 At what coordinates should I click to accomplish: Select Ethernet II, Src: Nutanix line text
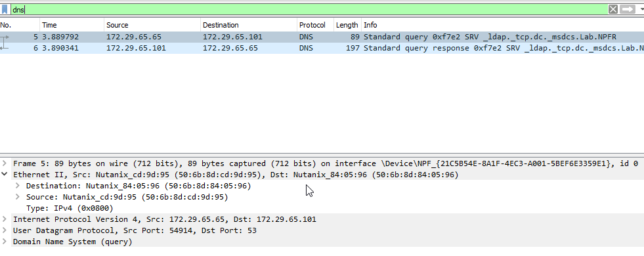[236, 175]
